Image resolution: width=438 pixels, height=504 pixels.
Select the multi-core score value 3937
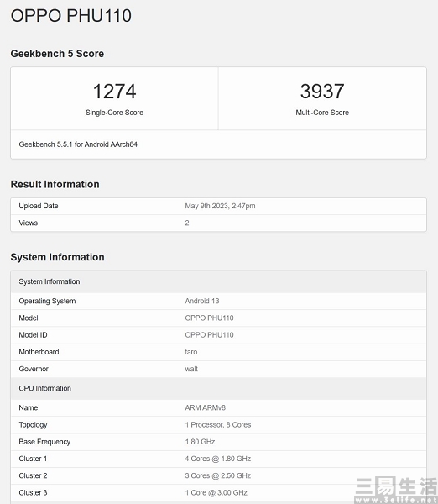pyautogui.click(x=322, y=92)
